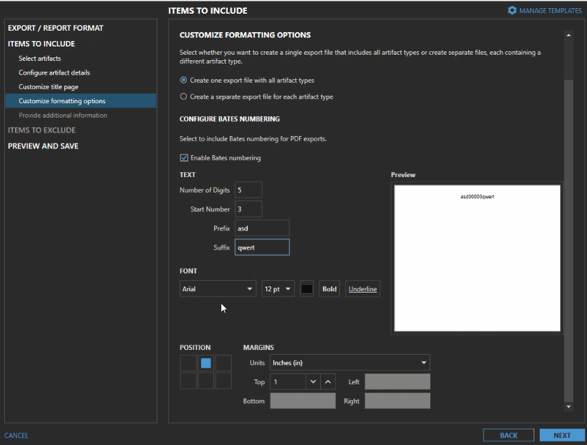Open the black font color swatch
The image size is (587, 445).
[x=307, y=289]
